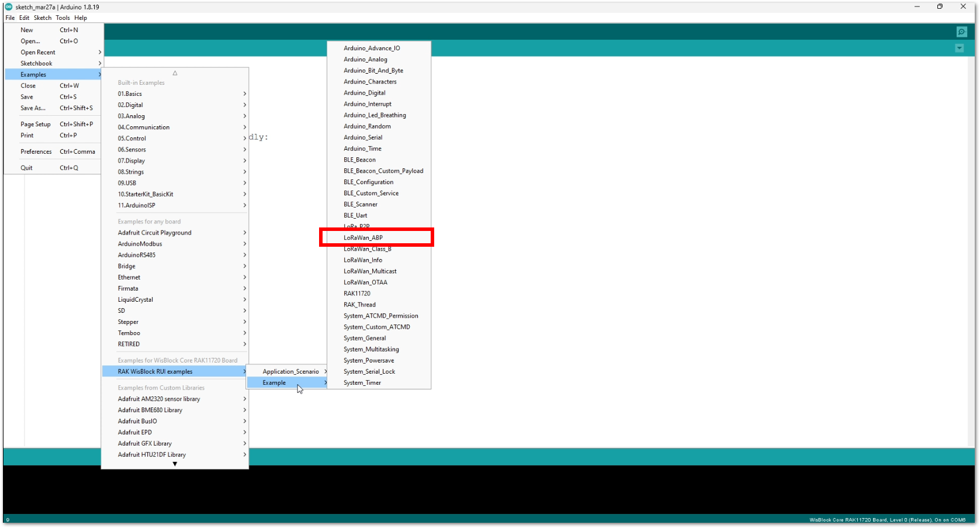Click the WisBlock Core RAK11720 board status text
980x528 pixels.
pyautogui.click(x=887, y=520)
